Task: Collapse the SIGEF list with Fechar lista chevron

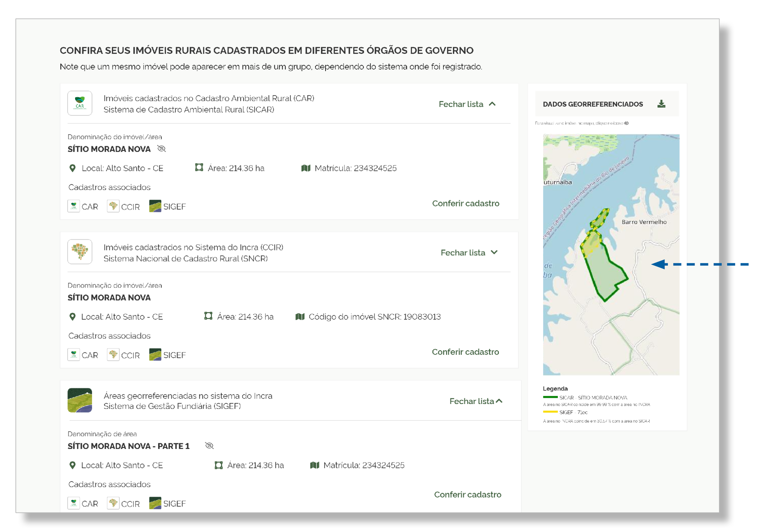Action: coord(476,401)
